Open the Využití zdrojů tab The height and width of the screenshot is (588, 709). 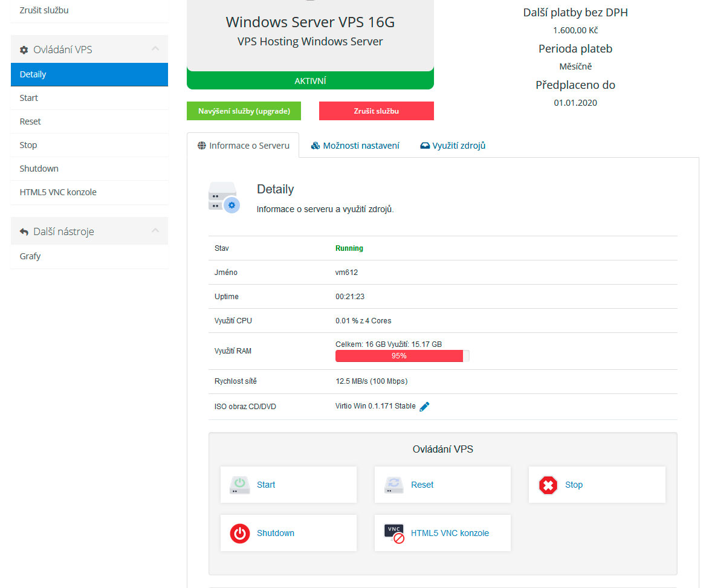452,145
